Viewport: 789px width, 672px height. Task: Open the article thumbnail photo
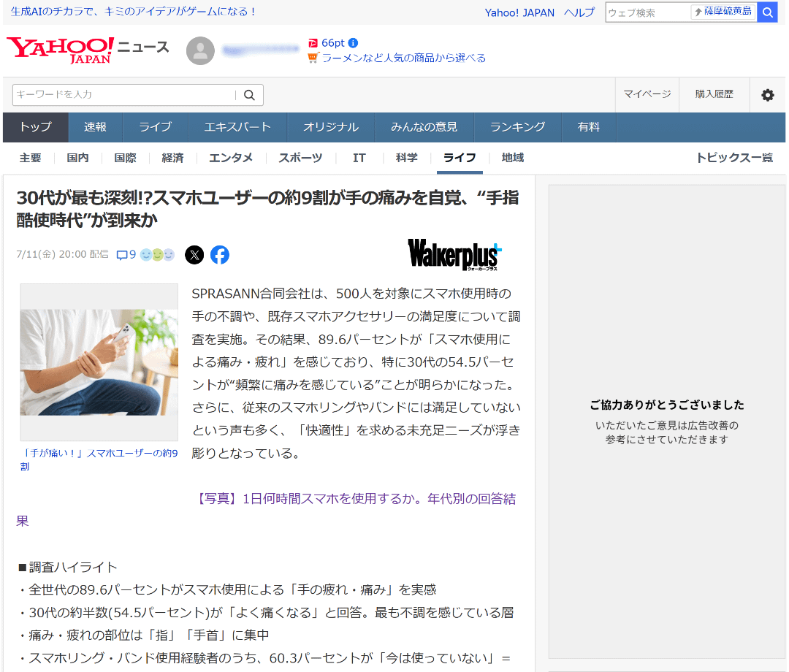[x=99, y=362]
